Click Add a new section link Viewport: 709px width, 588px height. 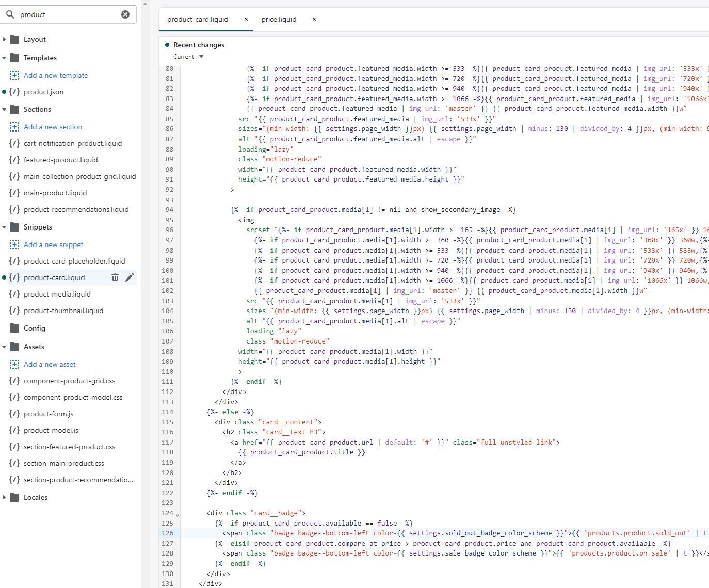point(53,127)
